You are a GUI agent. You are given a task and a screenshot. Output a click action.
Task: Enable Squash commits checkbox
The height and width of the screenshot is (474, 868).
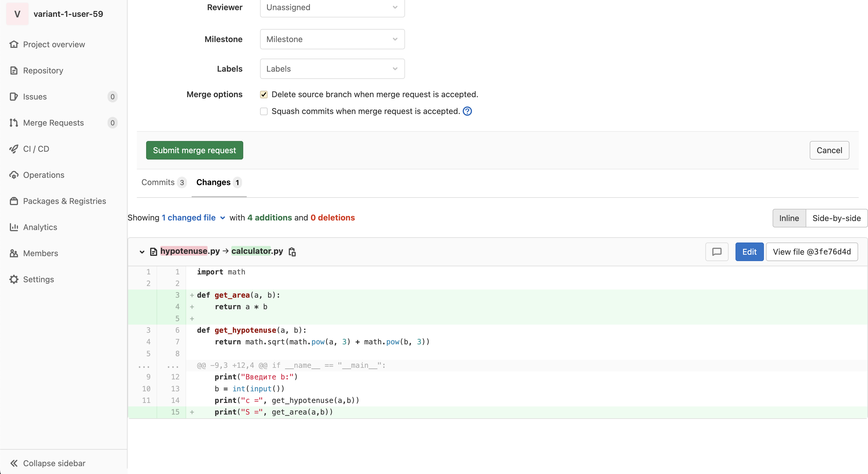pyautogui.click(x=264, y=111)
